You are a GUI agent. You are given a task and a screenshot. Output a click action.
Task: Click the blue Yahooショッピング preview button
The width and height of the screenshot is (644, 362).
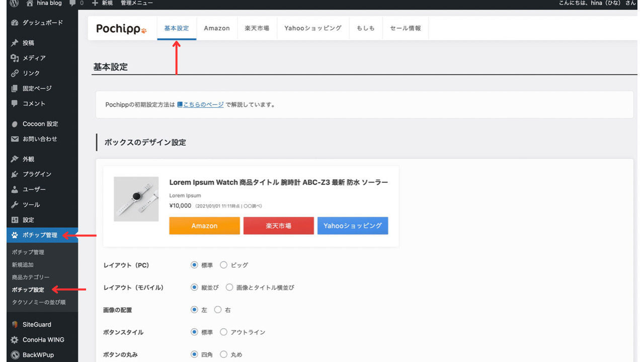353,226
